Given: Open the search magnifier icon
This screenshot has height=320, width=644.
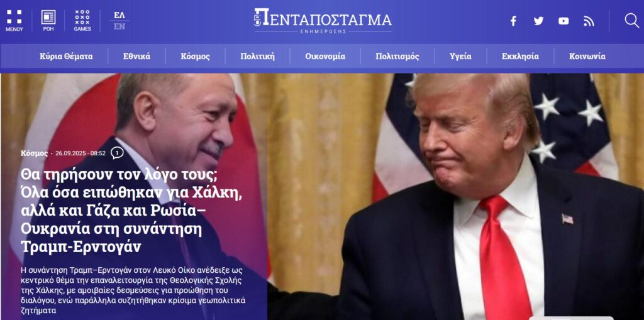Looking at the screenshot, I should click(631, 21).
